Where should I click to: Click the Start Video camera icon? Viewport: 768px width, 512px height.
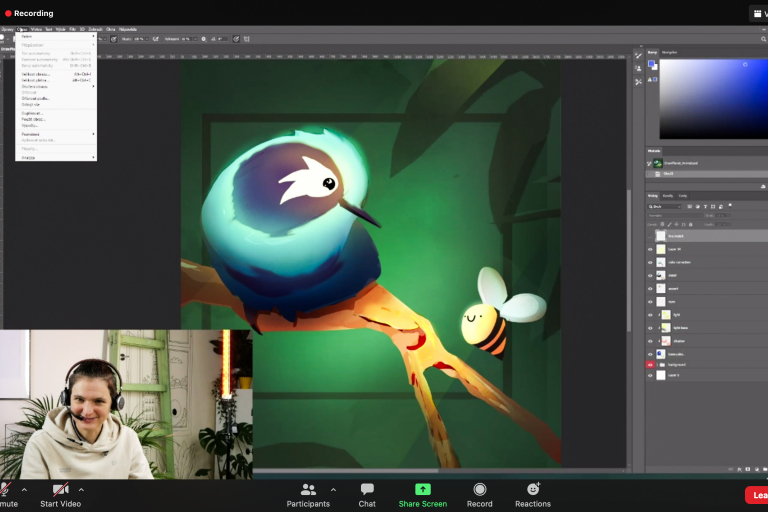(x=61, y=489)
